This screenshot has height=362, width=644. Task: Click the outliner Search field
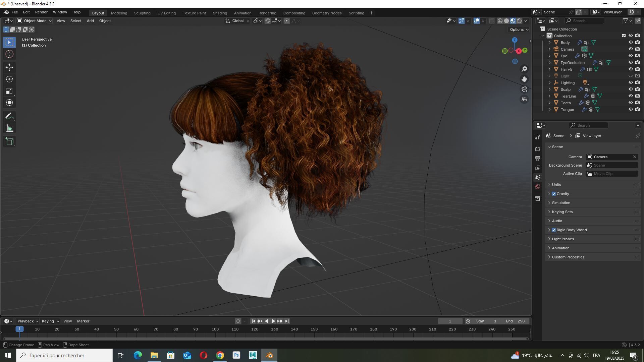tap(584, 21)
